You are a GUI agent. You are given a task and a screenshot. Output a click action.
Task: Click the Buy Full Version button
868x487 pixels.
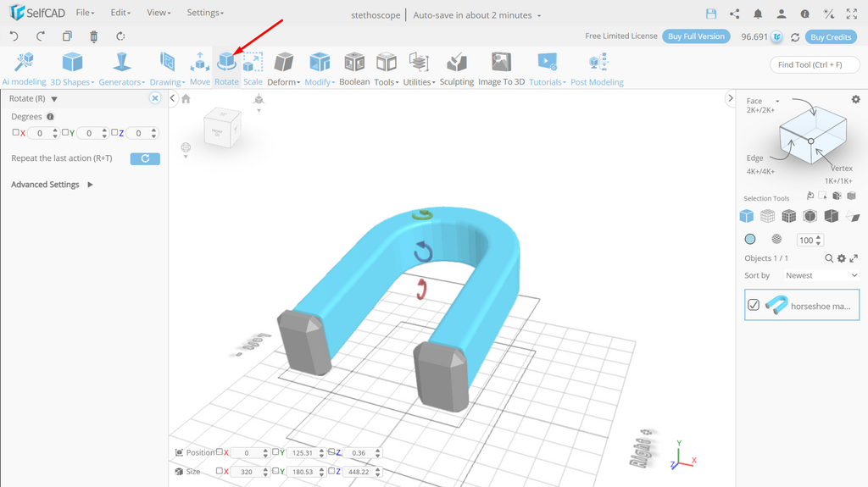696,36
